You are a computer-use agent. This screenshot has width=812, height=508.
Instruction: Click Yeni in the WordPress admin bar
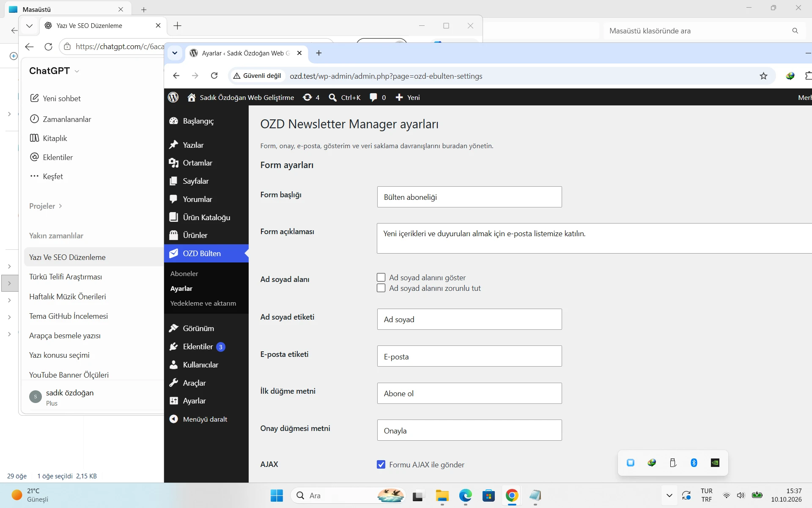pos(408,97)
